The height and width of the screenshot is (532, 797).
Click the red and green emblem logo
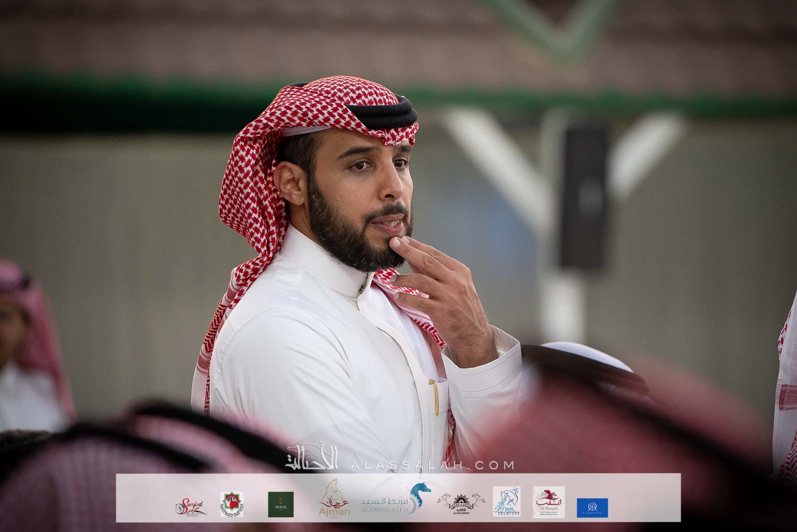point(232,504)
